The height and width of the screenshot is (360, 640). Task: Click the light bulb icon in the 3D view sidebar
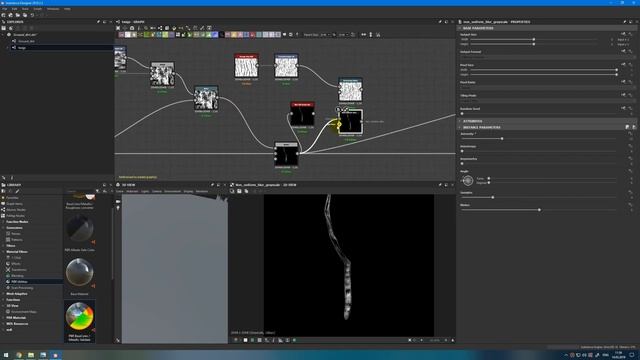[118, 208]
